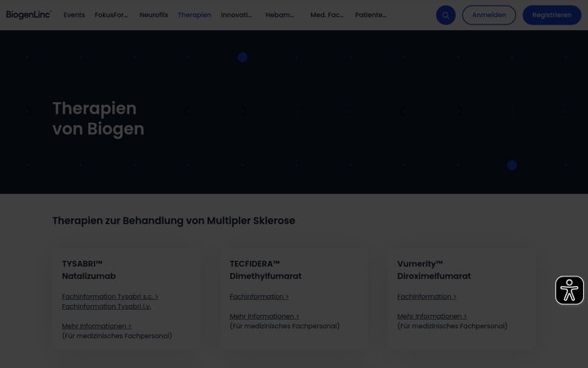Select the Therapien menu item
The width and height of the screenshot is (588, 368).
[194, 15]
